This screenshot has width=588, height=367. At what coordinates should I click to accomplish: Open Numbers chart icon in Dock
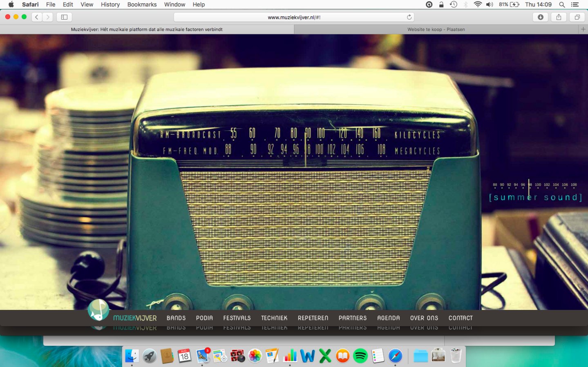(290, 356)
